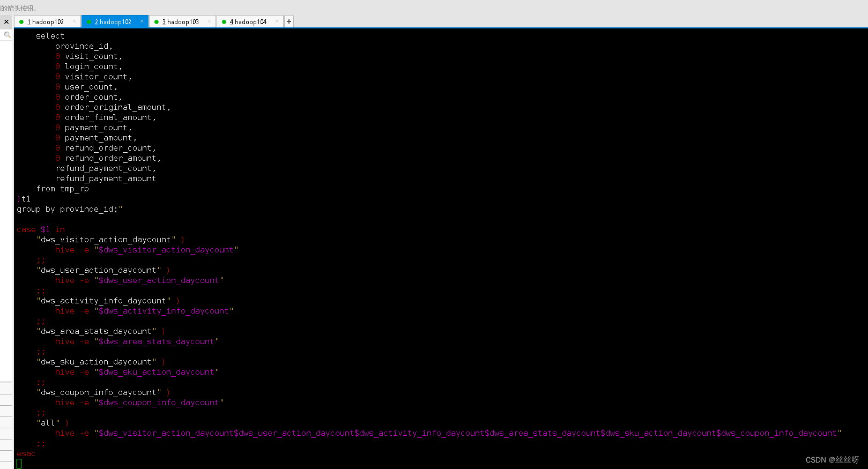Click the '0 login_count,' line
The width and height of the screenshot is (868, 469).
[x=88, y=66]
